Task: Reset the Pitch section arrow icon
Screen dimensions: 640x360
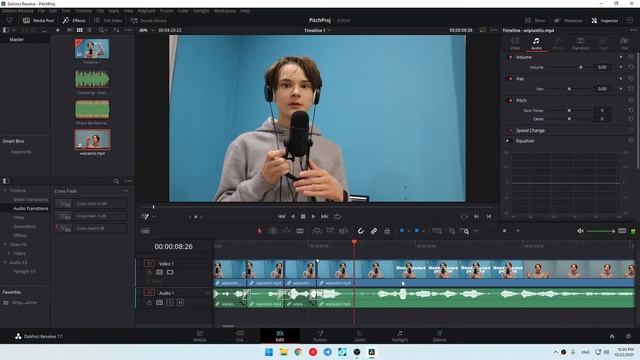Action: [x=631, y=100]
